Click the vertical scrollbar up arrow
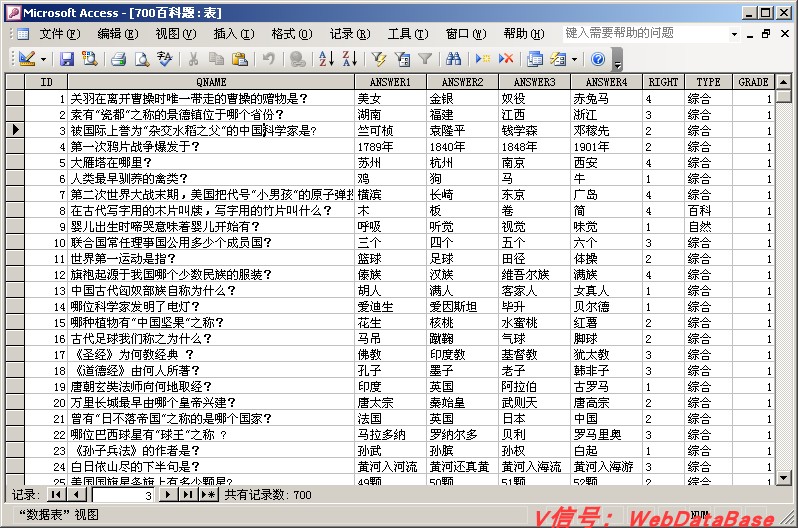Viewport: 798px width, 528px height. pyautogui.click(x=783, y=81)
